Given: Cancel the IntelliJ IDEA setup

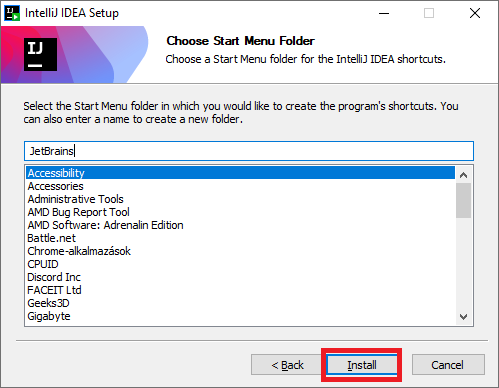Looking at the screenshot, I should [448, 365].
